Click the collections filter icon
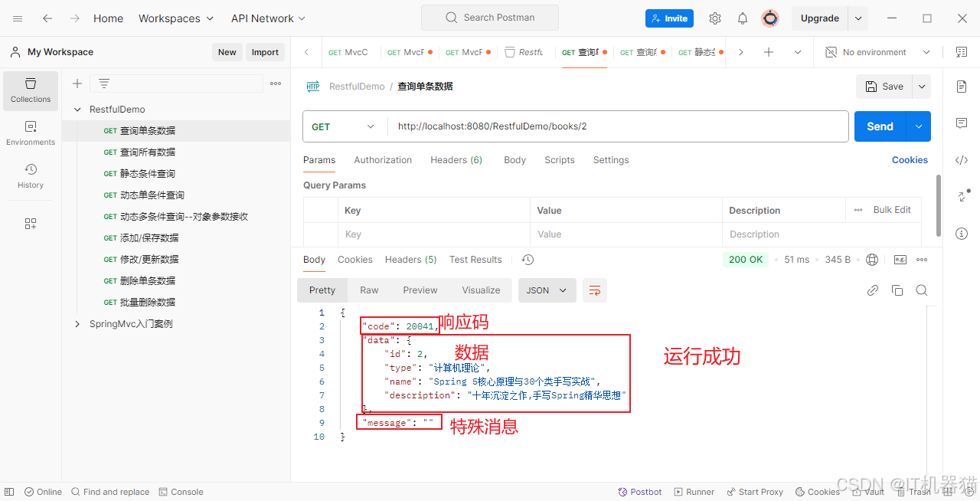The height and width of the screenshot is (501, 980). click(x=104, y=83)
